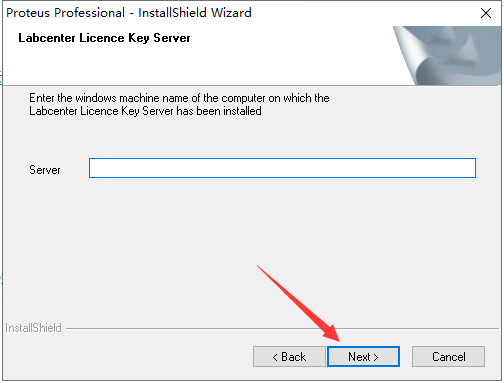
Task: Click the Next > button
Action: 363,356
